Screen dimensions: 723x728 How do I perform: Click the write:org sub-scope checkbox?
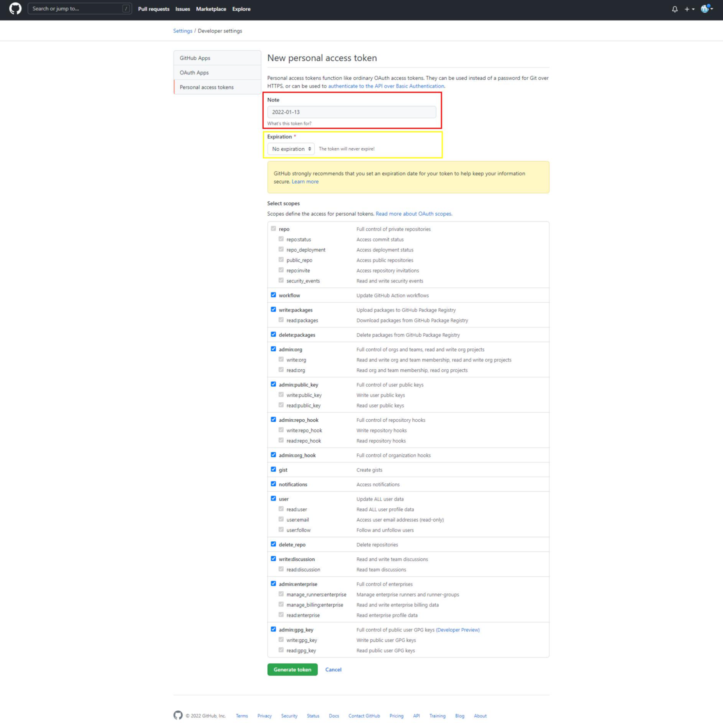click(x=281, y=359)
